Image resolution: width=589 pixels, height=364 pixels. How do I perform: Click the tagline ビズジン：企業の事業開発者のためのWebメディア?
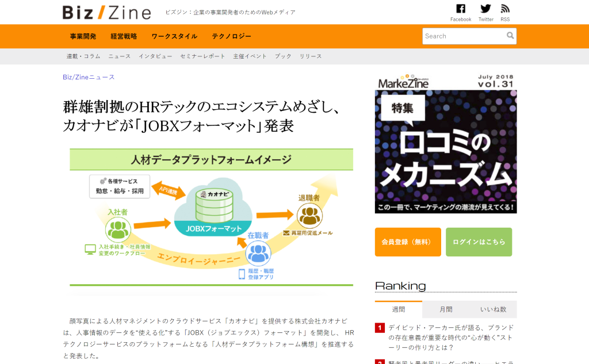click(230, 13)
